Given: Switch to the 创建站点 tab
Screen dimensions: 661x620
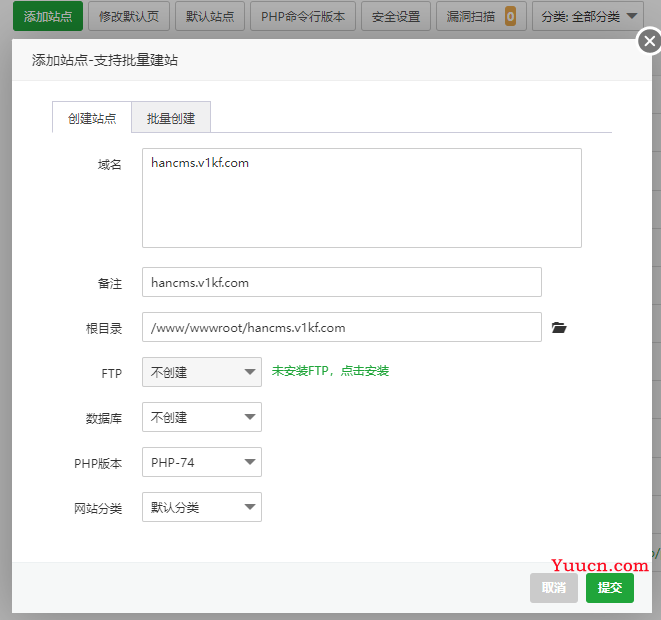Looking at the screenshot, I should 92,118.
